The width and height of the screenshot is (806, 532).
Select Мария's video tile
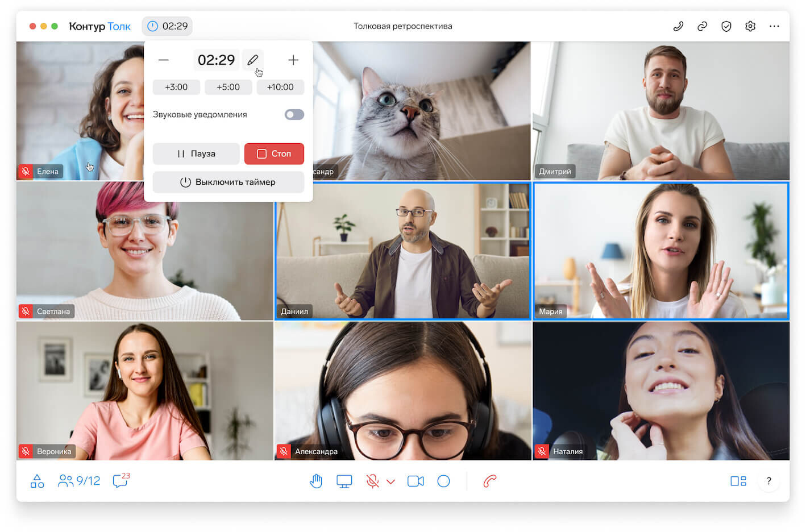tap(661, 251)
